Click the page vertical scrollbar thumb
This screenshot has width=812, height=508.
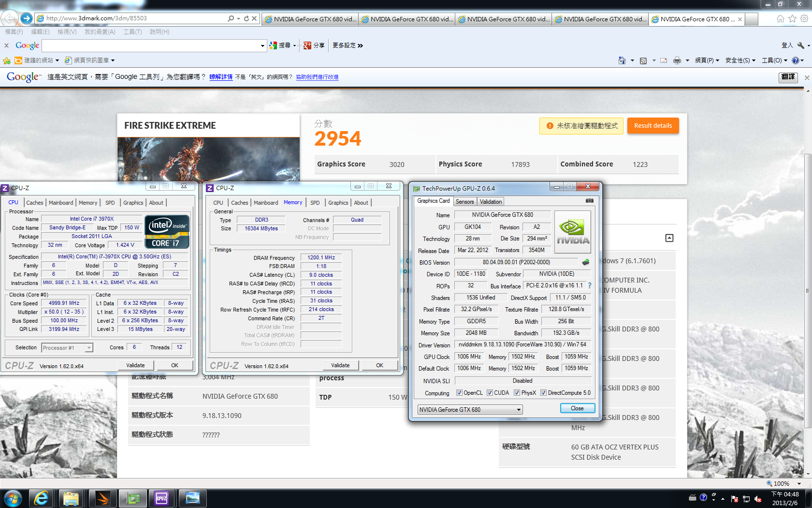coord(807,290)
